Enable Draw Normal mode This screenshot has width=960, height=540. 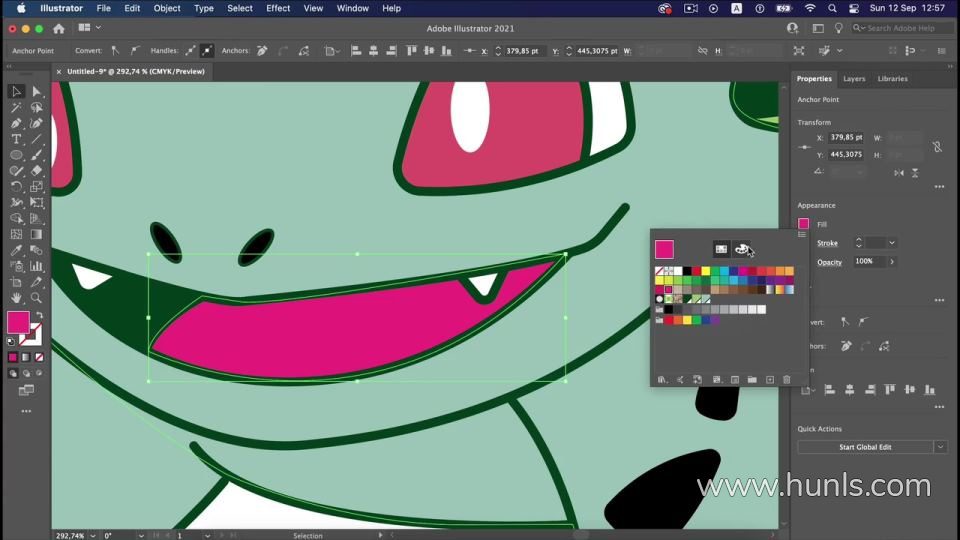[13, 373]
